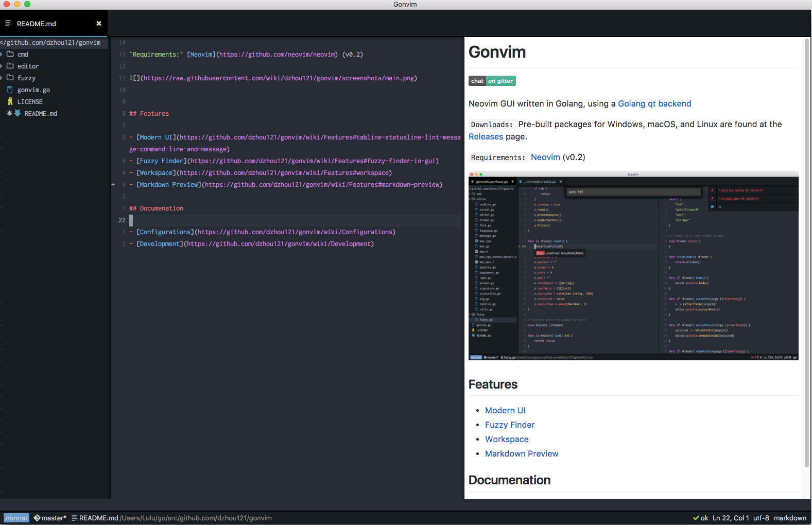
Task: Open the Releases link in the preview
Action: tap(486, 136)
